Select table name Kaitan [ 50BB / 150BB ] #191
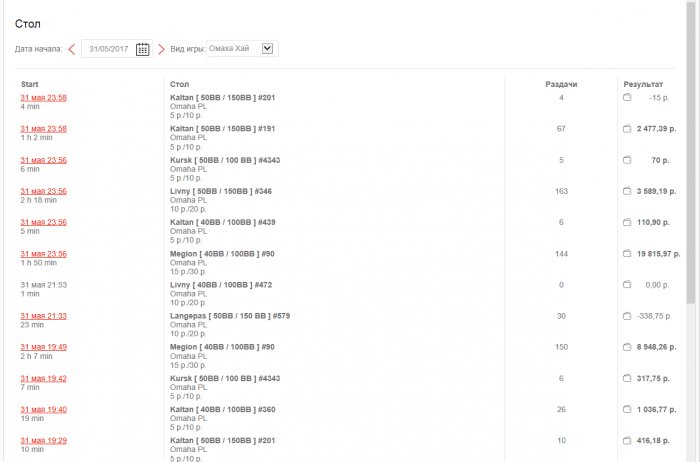The image size is (700, 462). [222, 129]
